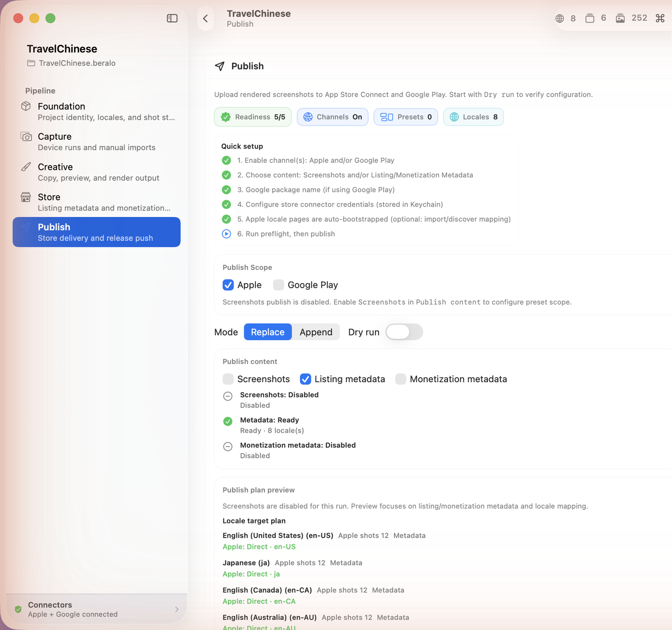Click the Presets 0 badge
672x630 pixels.
(406, 117)
